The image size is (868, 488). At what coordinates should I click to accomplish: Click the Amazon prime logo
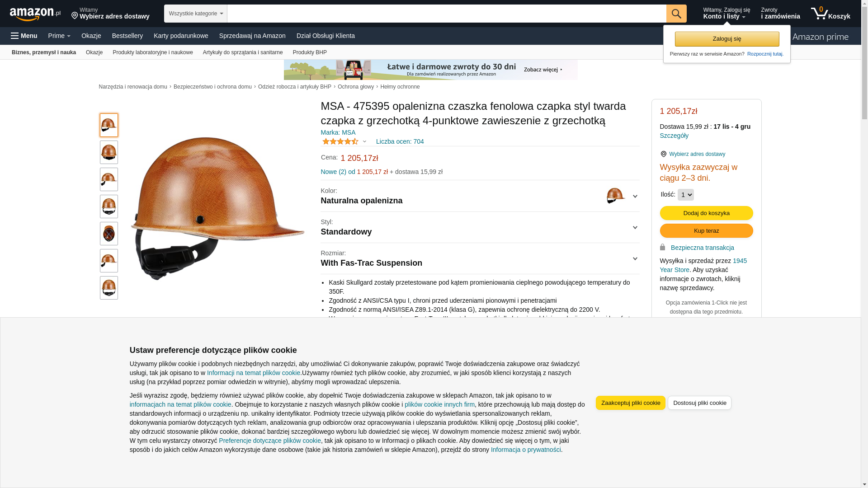pyautogui.click(x=820, y=37)
